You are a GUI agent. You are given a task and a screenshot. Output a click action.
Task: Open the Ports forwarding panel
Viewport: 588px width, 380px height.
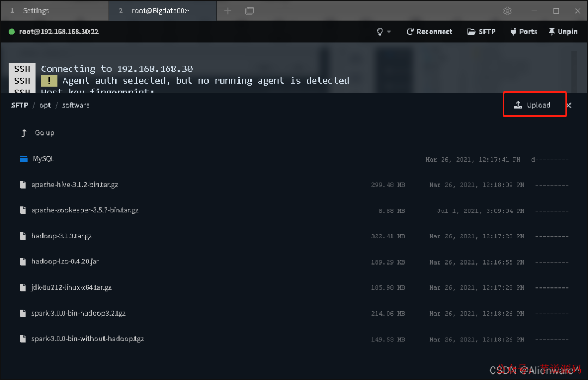(524, 32)
